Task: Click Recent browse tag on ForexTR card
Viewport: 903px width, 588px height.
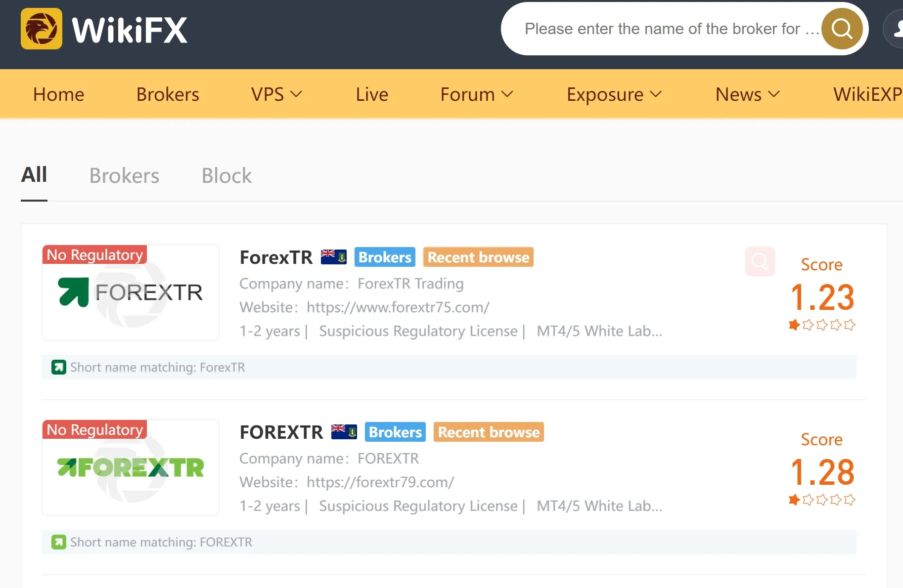Action: pos(478,257)
